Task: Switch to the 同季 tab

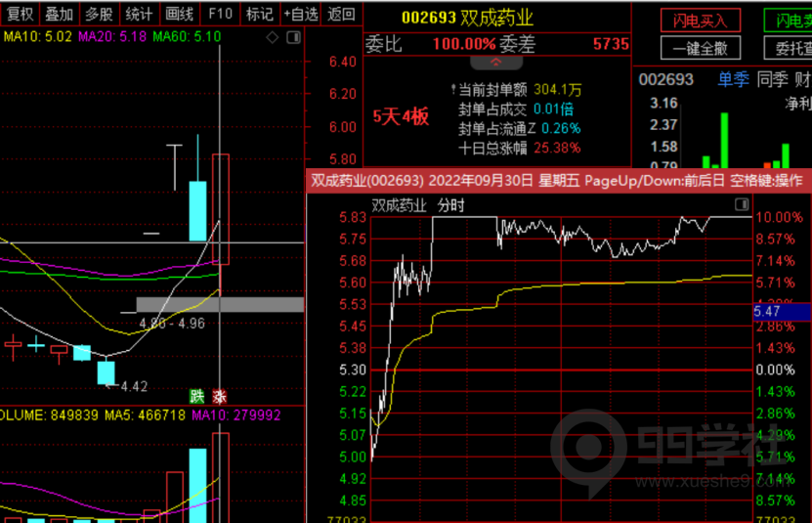Action: click(772, 79)
